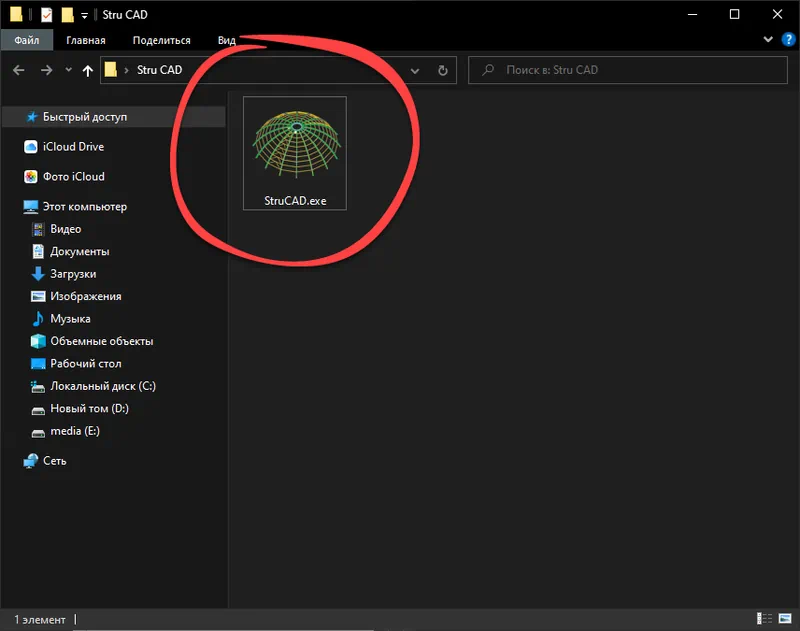
Task: Click the 1 элемент status text
Action: point(40,620)
